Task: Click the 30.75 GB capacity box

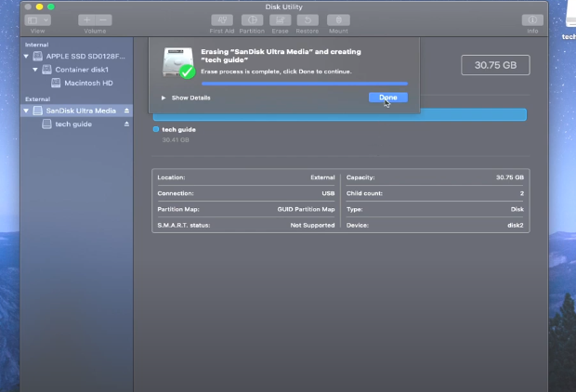Action: (495, 65)
